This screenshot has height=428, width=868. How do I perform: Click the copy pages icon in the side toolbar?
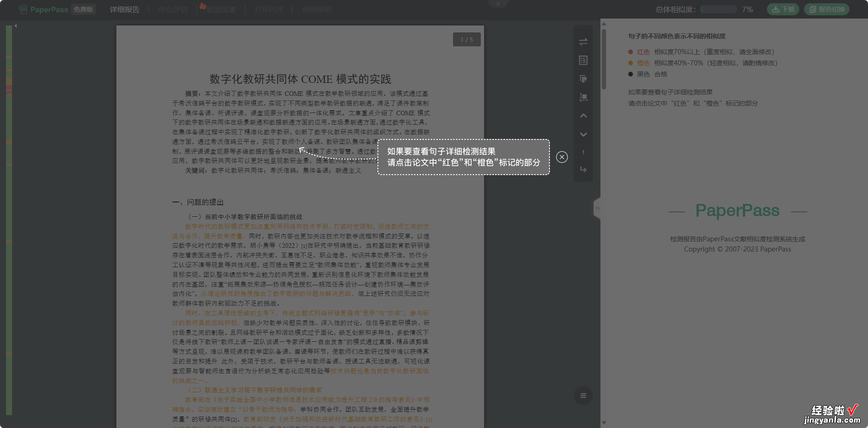click(583, 79)
